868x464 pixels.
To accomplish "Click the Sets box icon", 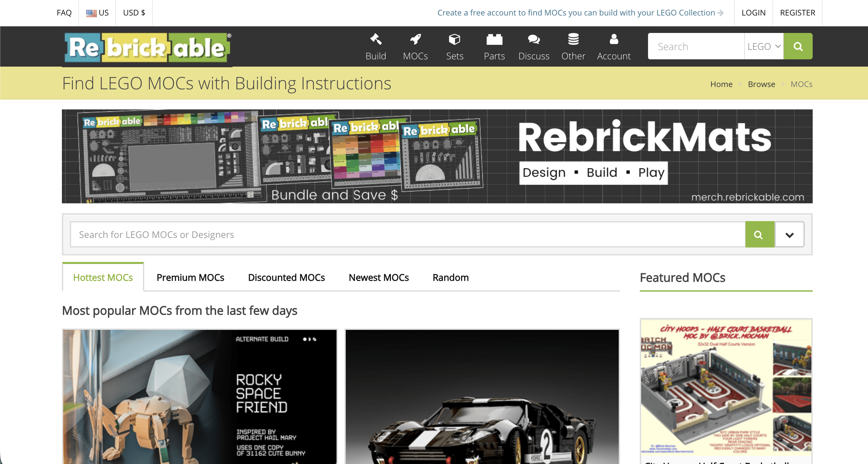I will click(454, 40).
